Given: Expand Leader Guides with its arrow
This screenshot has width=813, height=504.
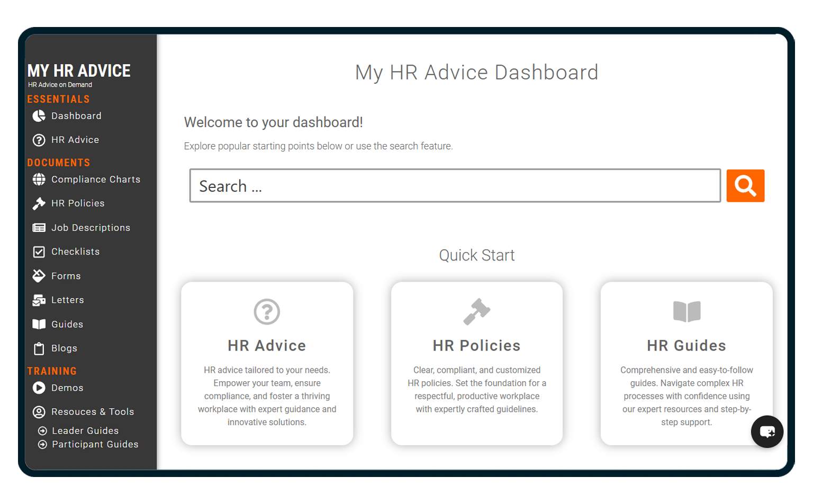Looking at the screenshot, I should click(43, 431).
